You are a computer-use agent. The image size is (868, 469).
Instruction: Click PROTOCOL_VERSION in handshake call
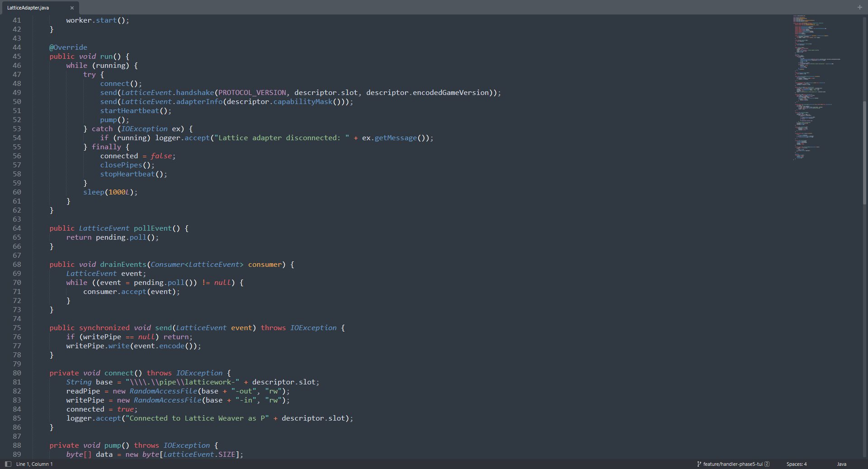pos(252,93)
